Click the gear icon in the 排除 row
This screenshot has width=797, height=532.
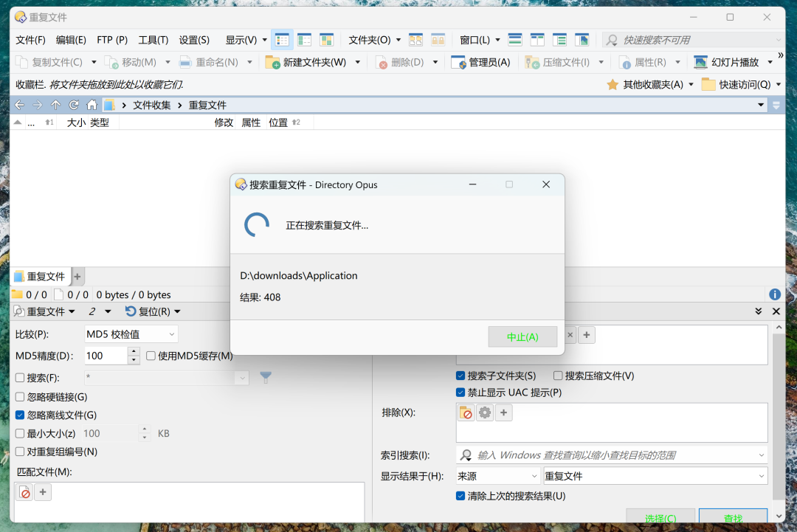click(x=485, y=412)
